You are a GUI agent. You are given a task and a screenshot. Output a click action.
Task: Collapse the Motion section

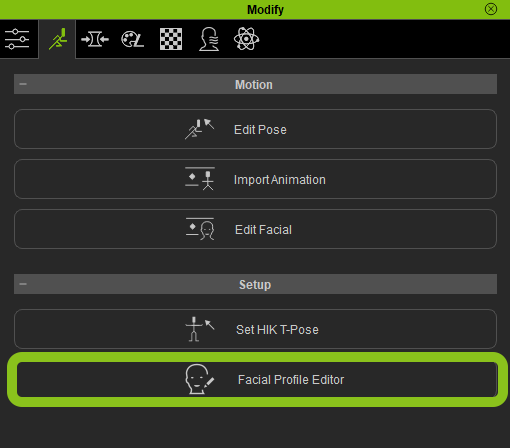23,84
